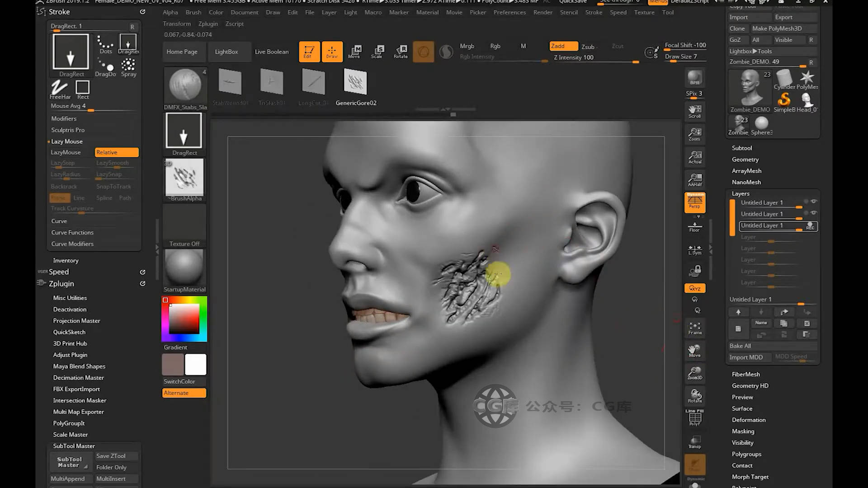Select the Rotate gizmo icon
Viewport: 868px width, 488px height.
[401, 52]
